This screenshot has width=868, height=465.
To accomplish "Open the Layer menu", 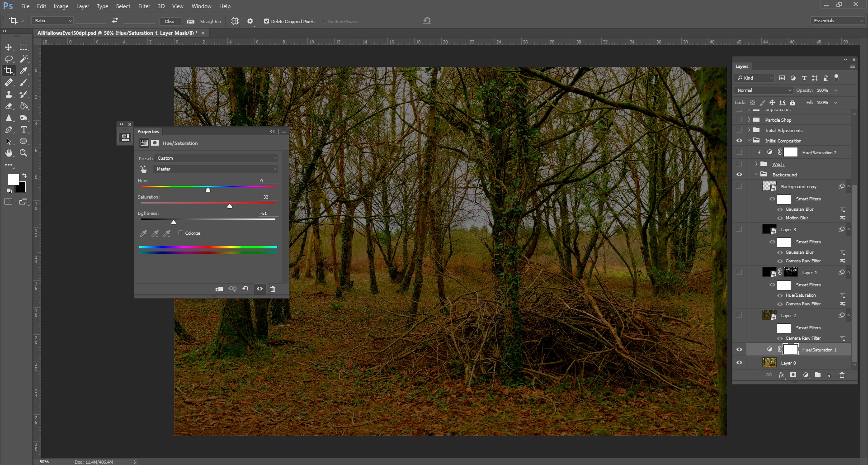I will point(82,6).
